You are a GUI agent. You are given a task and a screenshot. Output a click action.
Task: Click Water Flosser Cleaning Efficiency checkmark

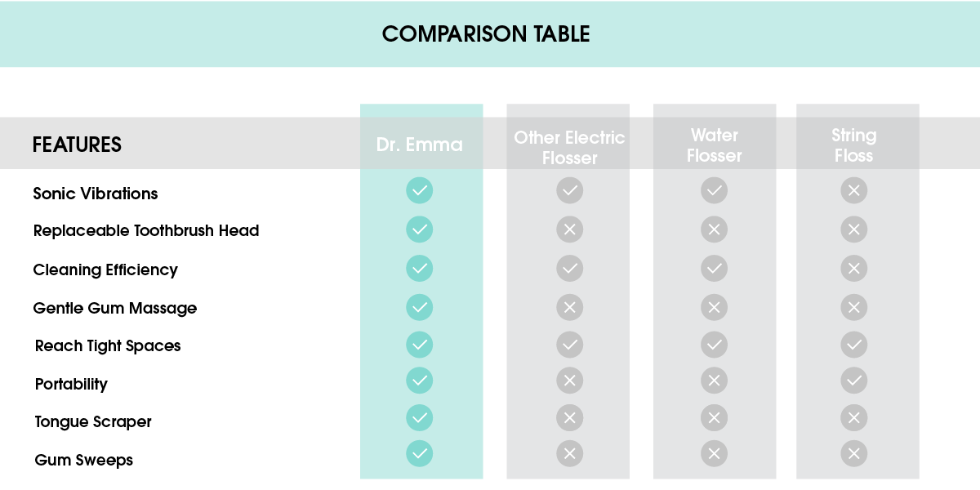(x=715, y=268)
